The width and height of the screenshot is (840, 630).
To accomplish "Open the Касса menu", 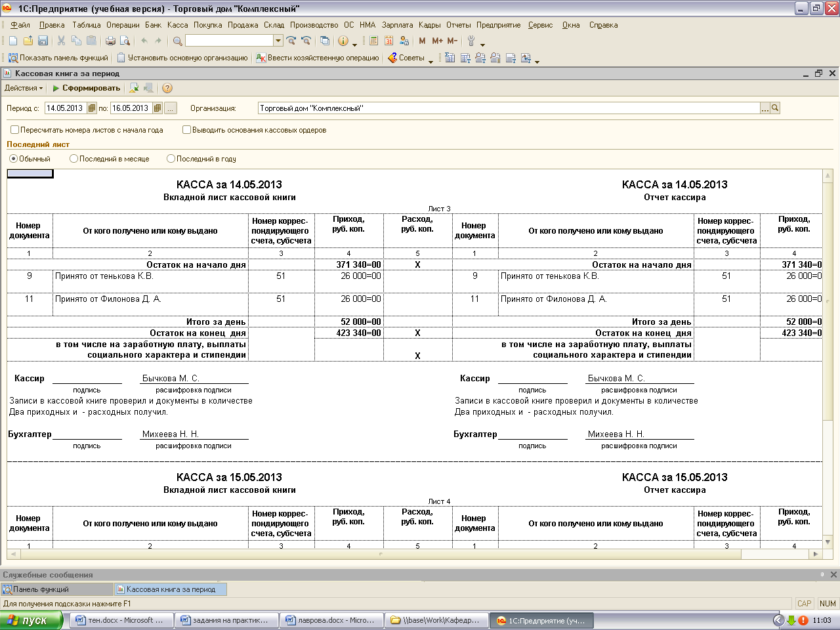I will click(177, 25).
